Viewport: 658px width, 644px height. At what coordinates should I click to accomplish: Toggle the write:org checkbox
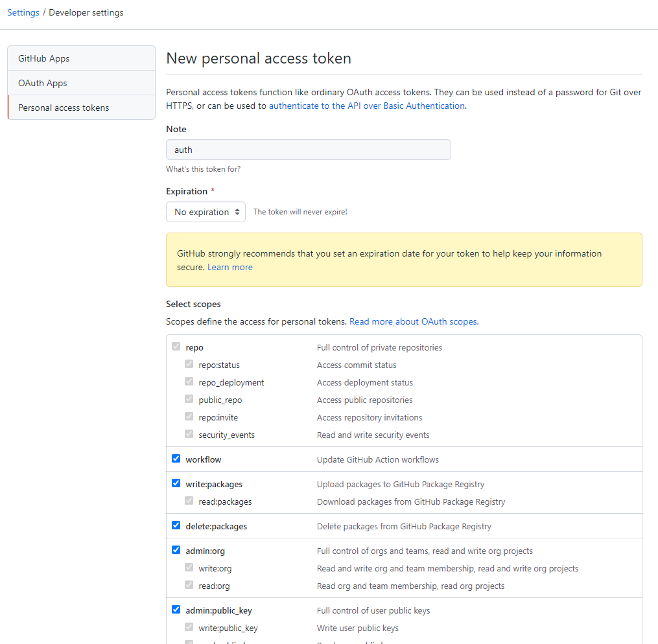click(x=189, y=568)
